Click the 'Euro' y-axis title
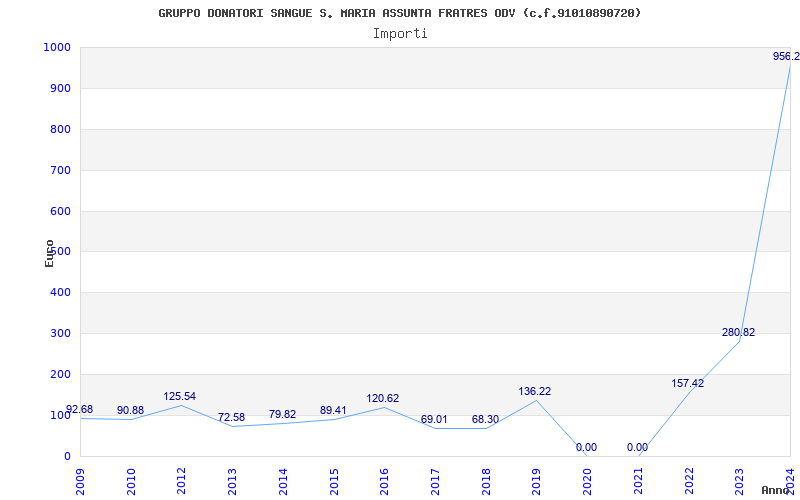 (49, 252)
